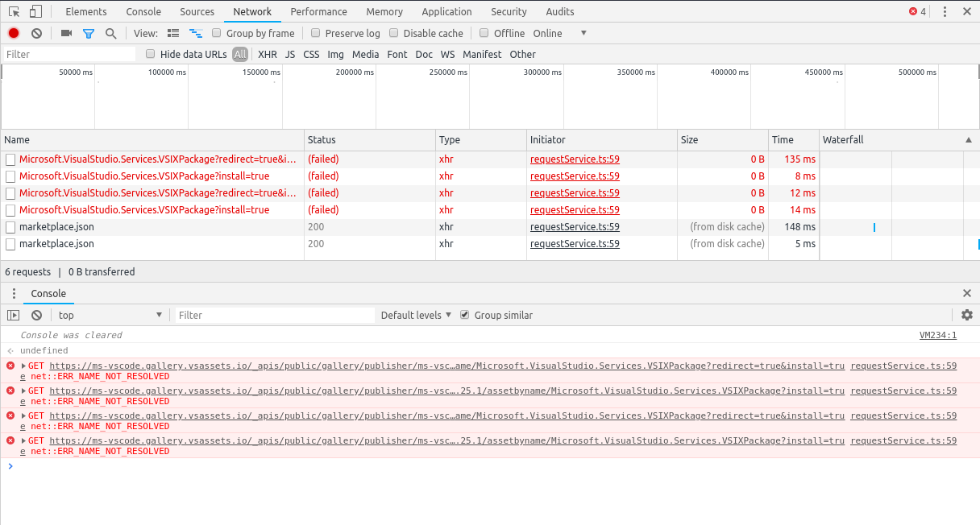The height and width of the screenshot is (525, 980).
Task: Open the customize DevTools three-dot menu
Action: click(945, 11)
